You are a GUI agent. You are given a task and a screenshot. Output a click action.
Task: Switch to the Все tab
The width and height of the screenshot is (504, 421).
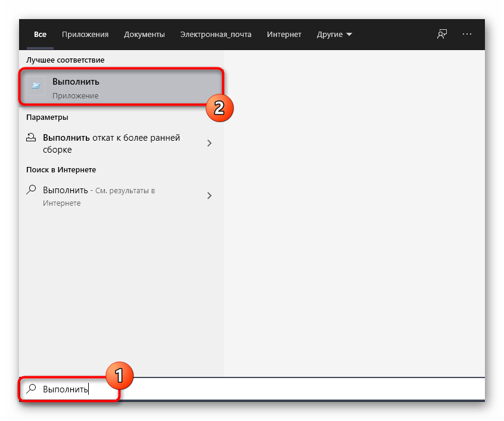(40, 35)
